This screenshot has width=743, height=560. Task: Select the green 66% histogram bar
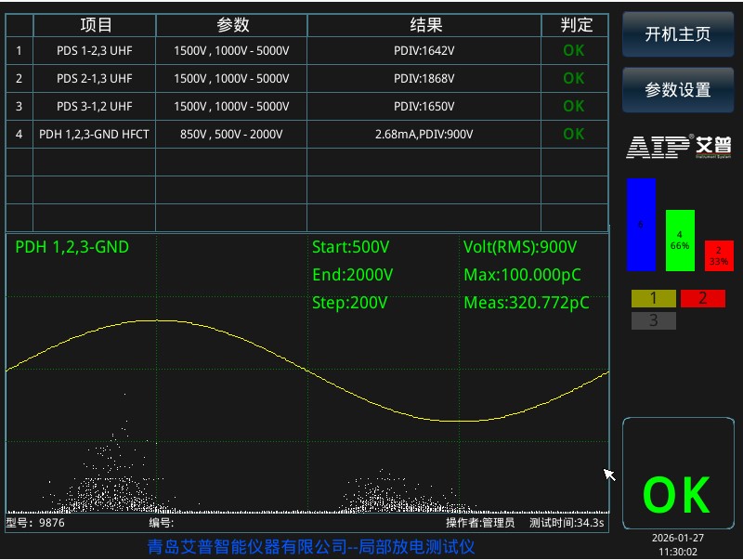point(680,241)
